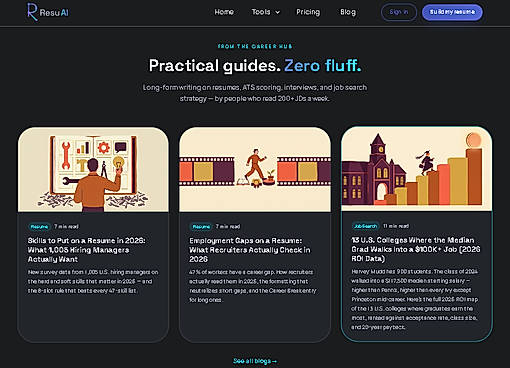Open the skills toolbox illustration thumbnail
Viewport: 510px width, 368px height.
pos(93,169)
